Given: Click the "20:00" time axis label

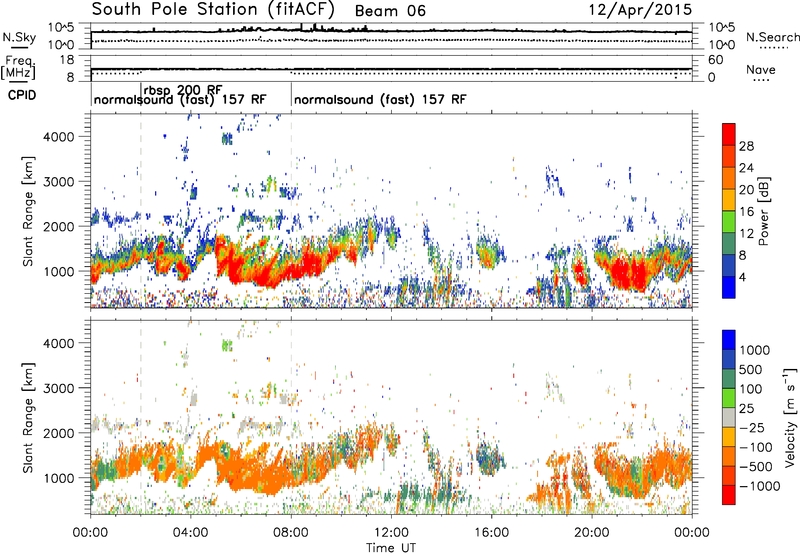Looking at the screenshot, I should click(x=592, y=533).
